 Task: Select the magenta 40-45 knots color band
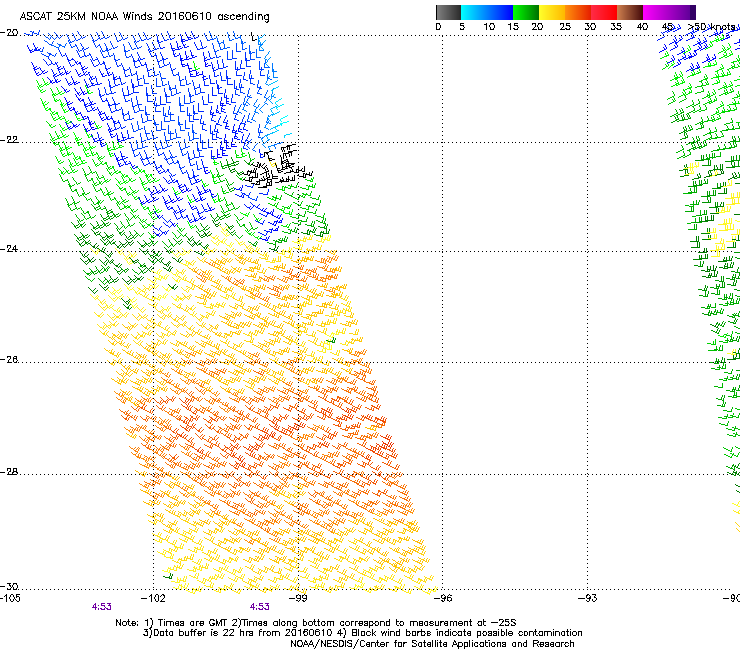coord(656,12)
